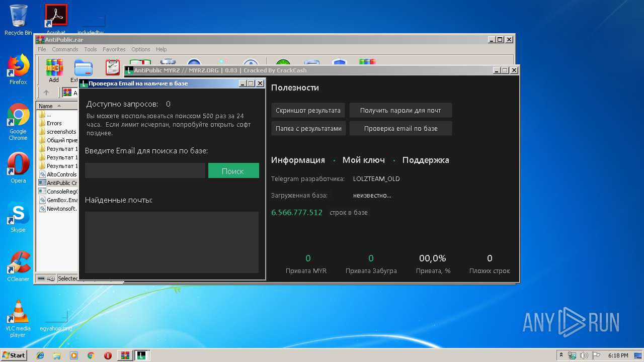644x362 pixels.
Task: Click the Поиск search button
Action: pos(233,170)
